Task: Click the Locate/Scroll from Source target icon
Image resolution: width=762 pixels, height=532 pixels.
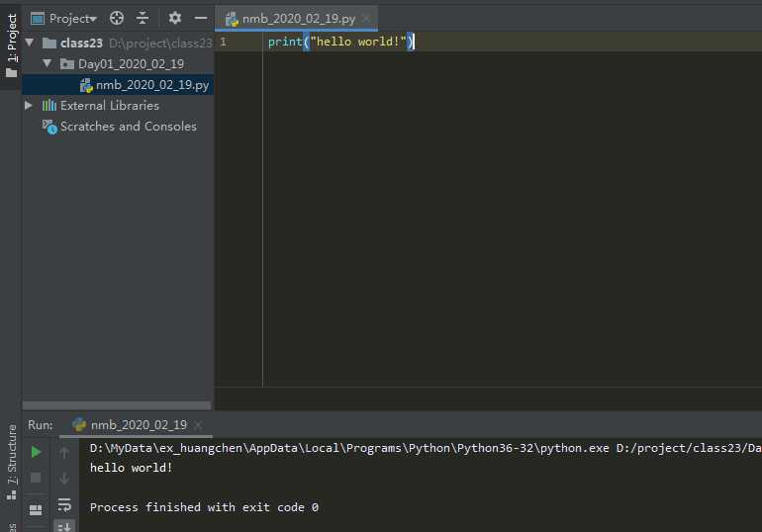Action: click(x=117, y=18)
